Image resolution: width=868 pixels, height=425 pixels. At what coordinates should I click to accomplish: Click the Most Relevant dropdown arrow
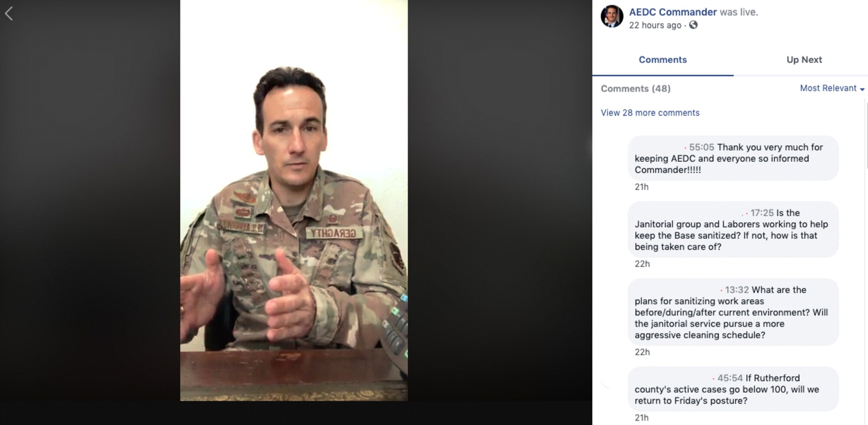[862, 89]
